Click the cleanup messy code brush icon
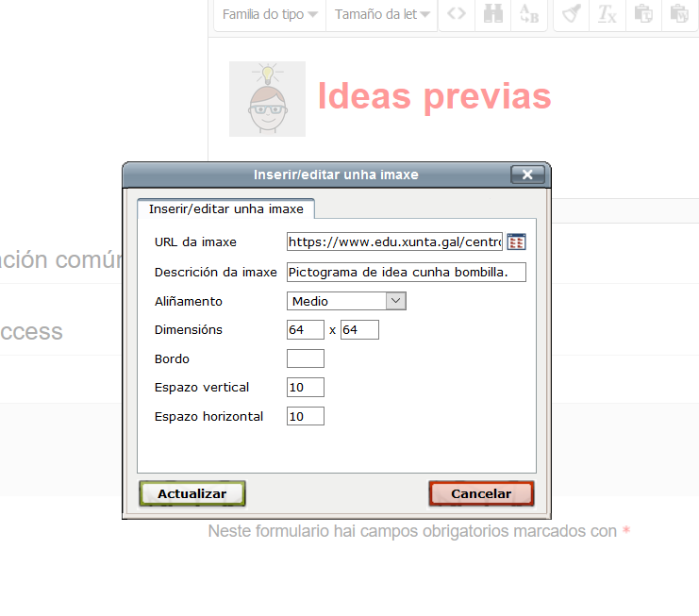Viewport: 699px width, 616px height. (572, 15)
